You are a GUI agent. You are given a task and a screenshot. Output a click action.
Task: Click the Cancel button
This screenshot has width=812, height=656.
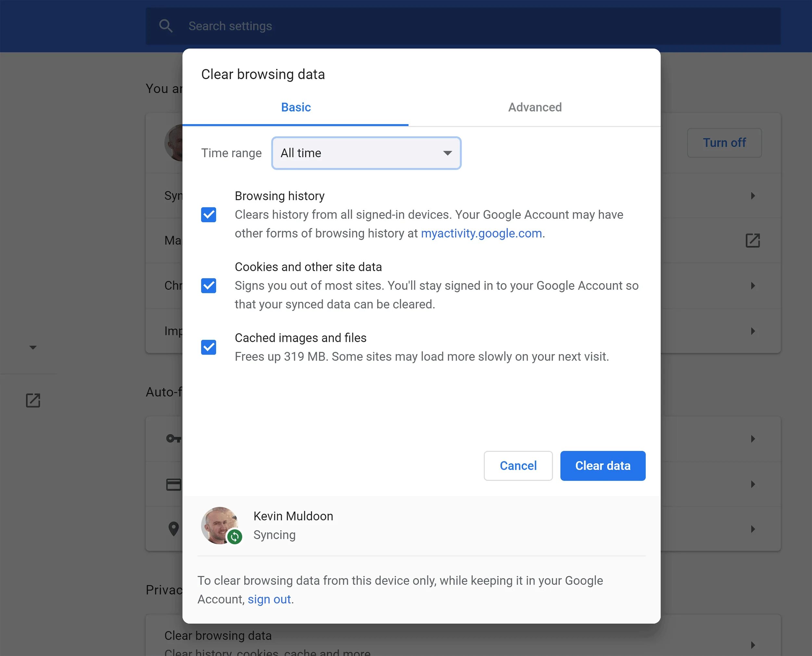(518, 466)
